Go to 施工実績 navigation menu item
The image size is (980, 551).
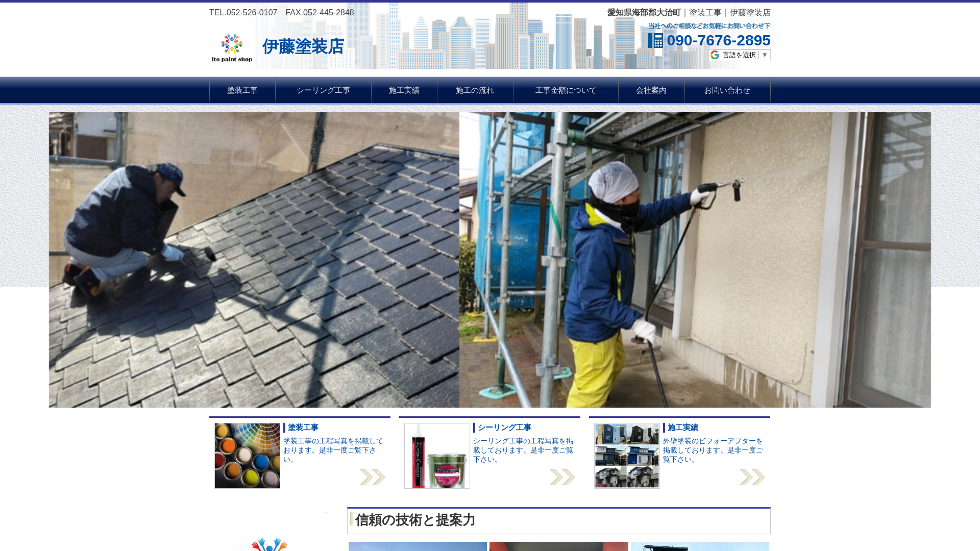tap(404, 90)
